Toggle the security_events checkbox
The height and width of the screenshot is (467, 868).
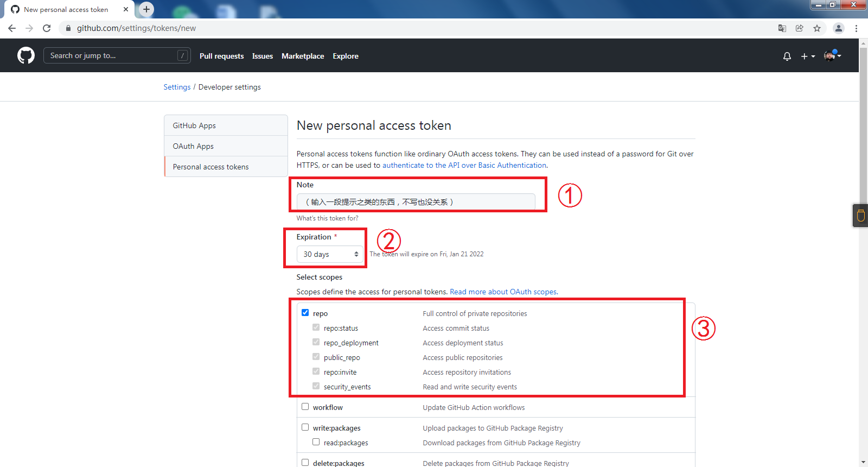tap(316, 386)
